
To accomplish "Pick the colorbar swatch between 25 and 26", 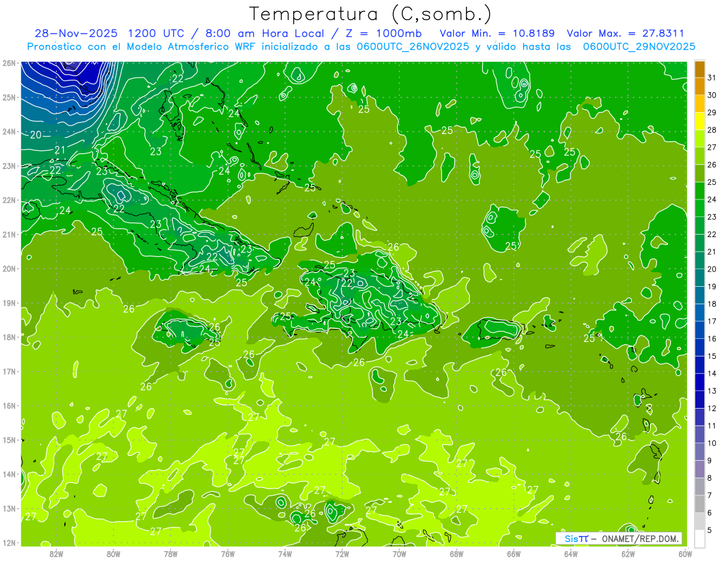I will coord(699,173).
